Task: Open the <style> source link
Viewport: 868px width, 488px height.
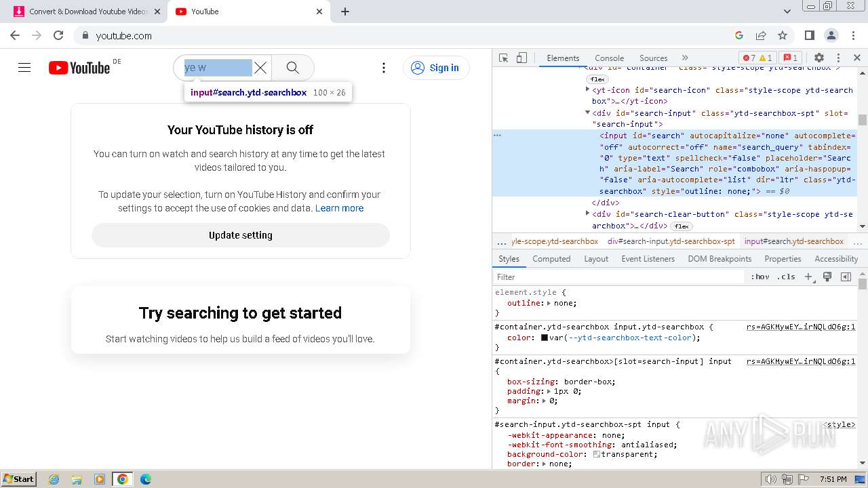Action: tap(840, 424)
